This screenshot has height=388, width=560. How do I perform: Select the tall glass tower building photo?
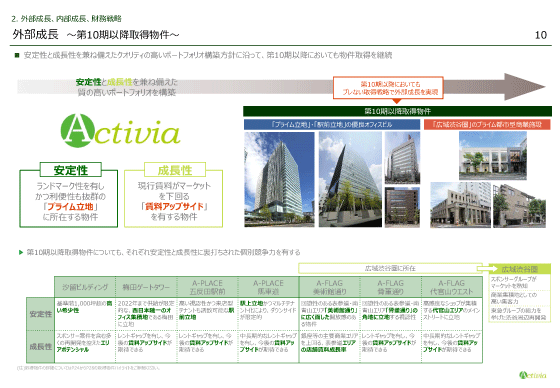tap(279, 179)
